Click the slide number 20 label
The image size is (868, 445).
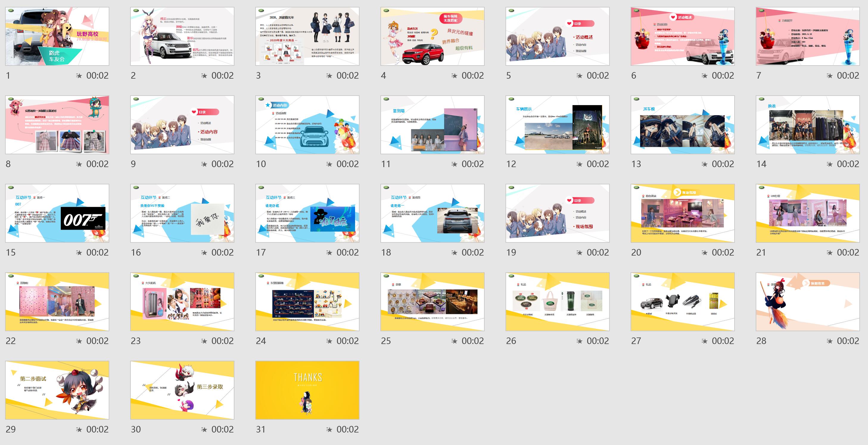(x=636, y=253)
